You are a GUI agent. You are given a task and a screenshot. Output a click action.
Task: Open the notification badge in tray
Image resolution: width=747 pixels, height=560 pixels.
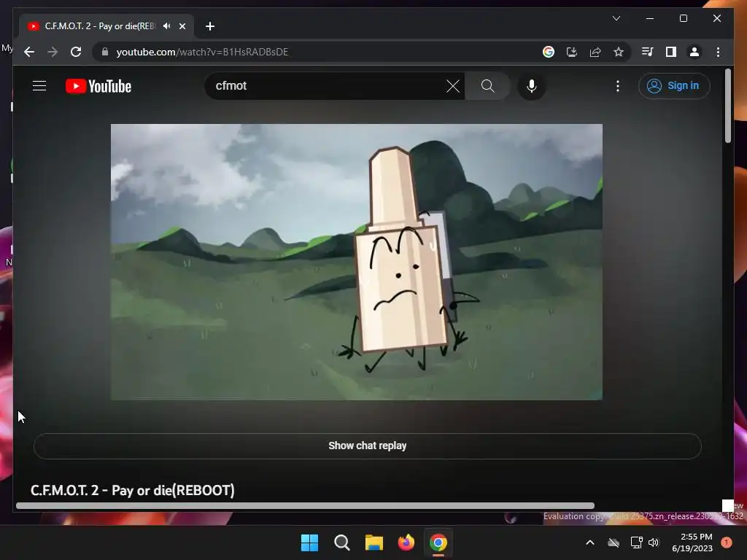(x=726, y=542)
